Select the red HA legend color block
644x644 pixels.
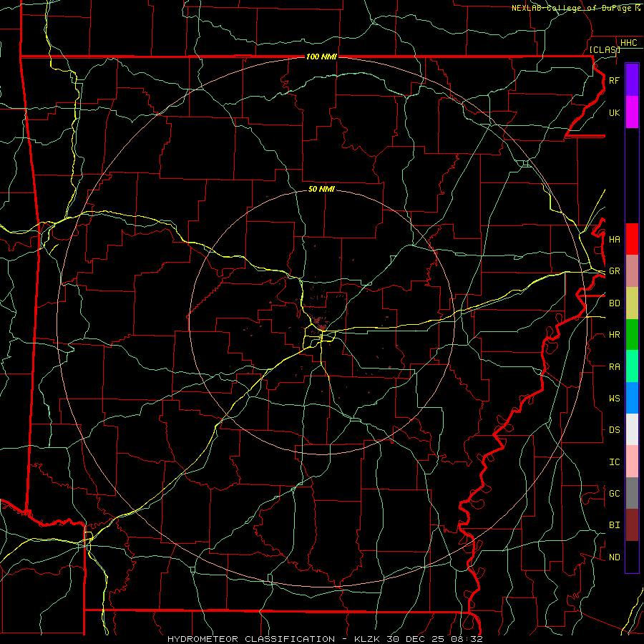point(632,239)
